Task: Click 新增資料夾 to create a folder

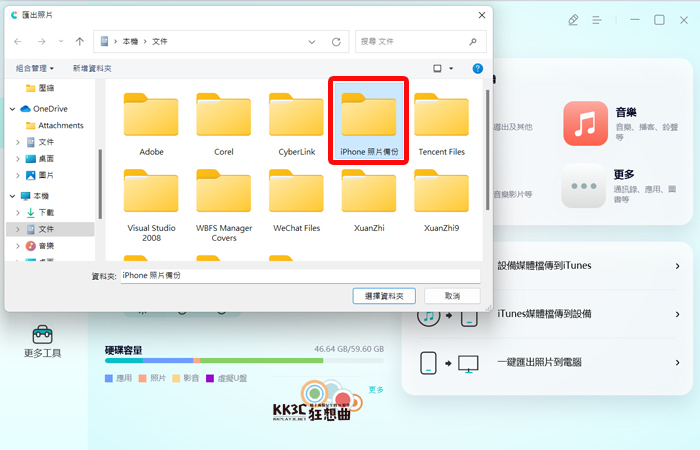Action: [92, 68]
